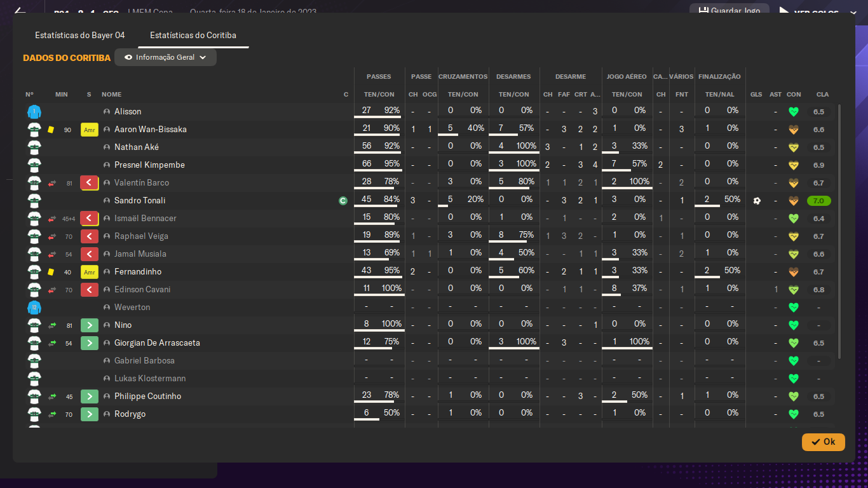Click Giorgian De Arrascaeta's green substituted-on arrow
The height and width of the screenshot is (488, 868).
click(90, 343)
